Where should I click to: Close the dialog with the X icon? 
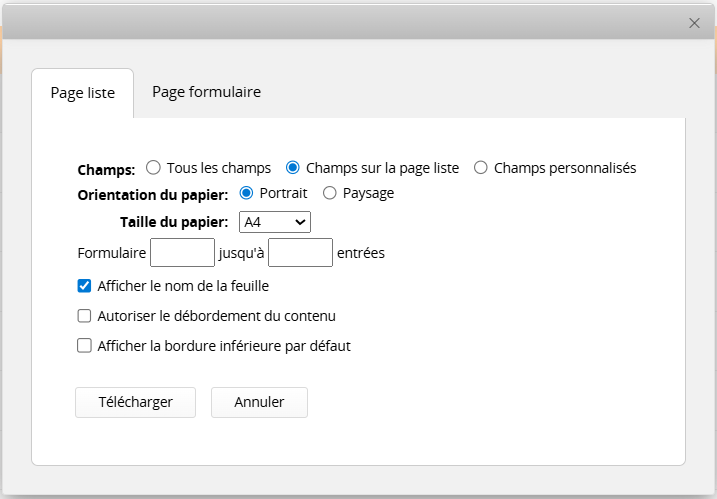694,23
